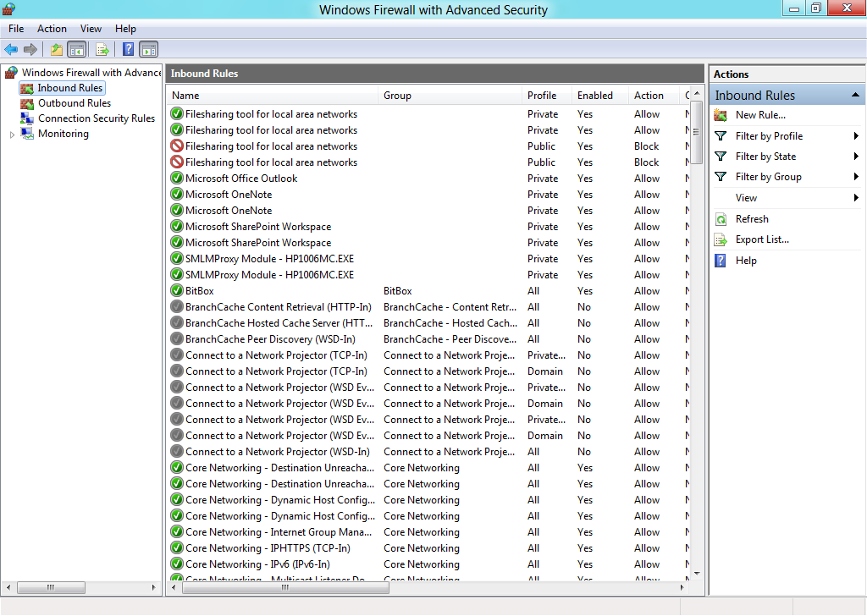
Task: Collapse the Inbound Rules actions section header
Action: (x=855, y=96)
